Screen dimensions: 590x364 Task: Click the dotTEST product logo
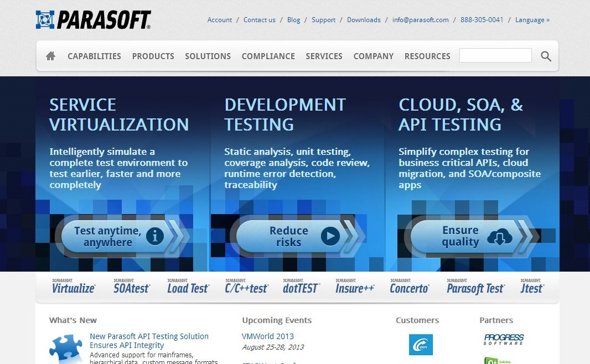point(301,286)
